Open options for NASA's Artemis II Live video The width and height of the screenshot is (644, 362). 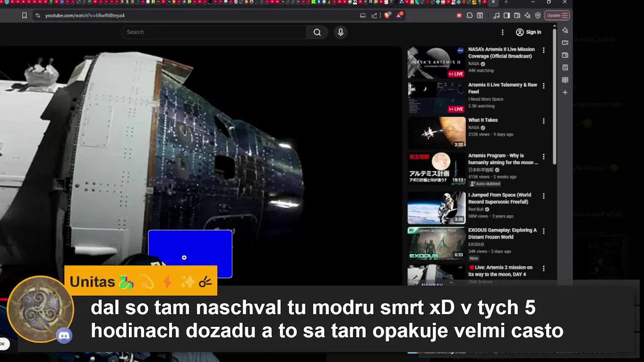543,50
